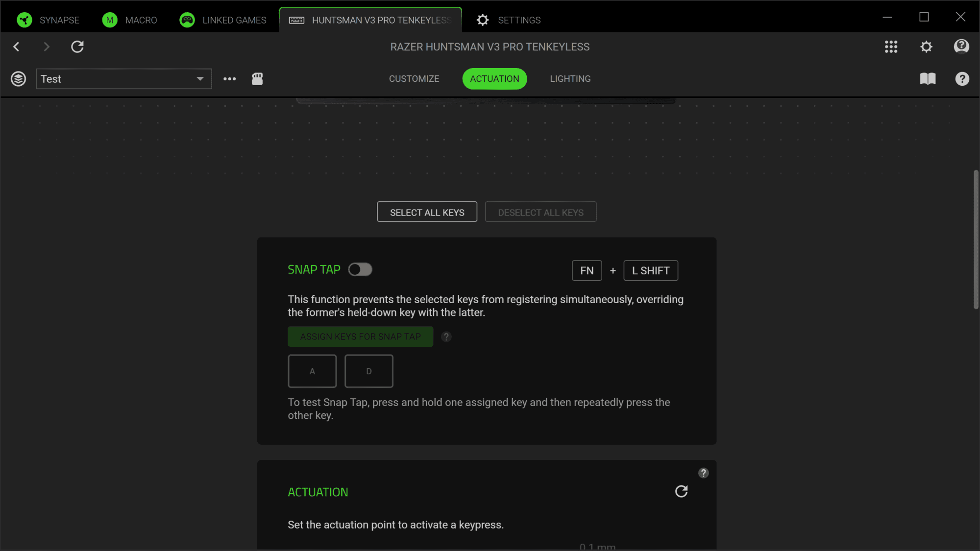The height and width of the screenshot is (551, 980).
Task: Click the green Macro M icon
Action: tap(110, 20)
